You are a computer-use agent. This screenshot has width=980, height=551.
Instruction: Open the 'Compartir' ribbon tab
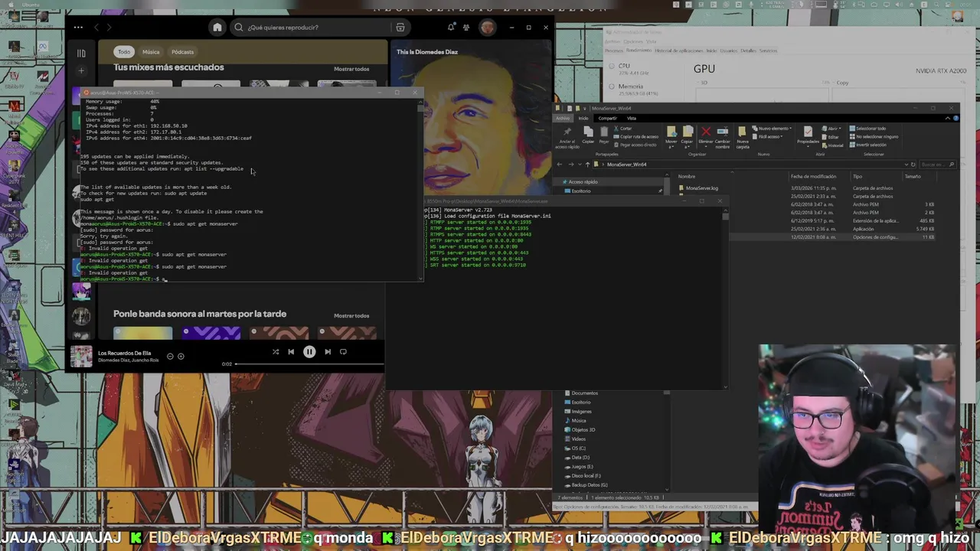pos(607,118)
